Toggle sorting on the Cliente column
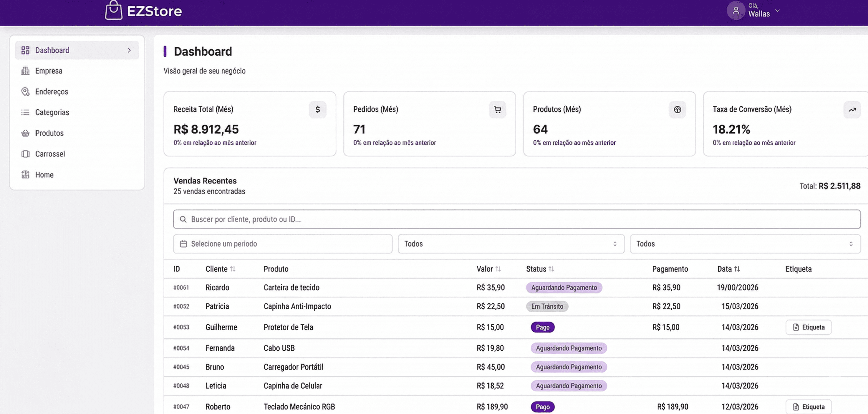 (233, 269)
